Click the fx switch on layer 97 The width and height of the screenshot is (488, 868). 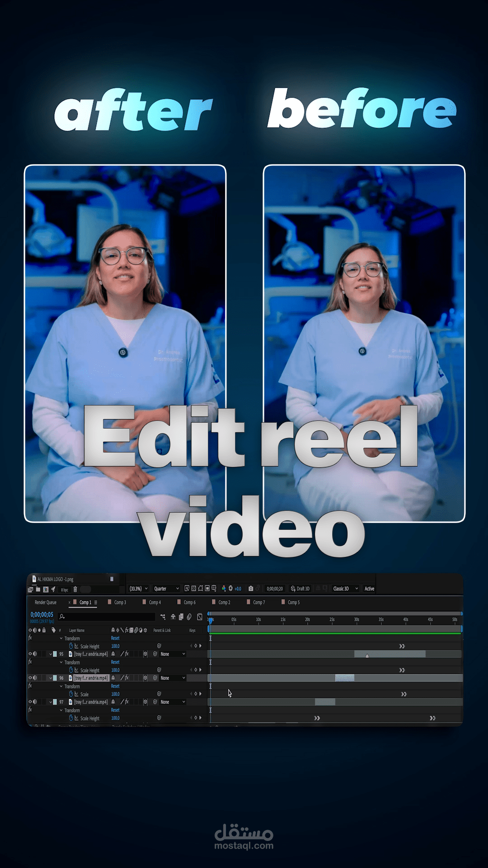(127, 702)
